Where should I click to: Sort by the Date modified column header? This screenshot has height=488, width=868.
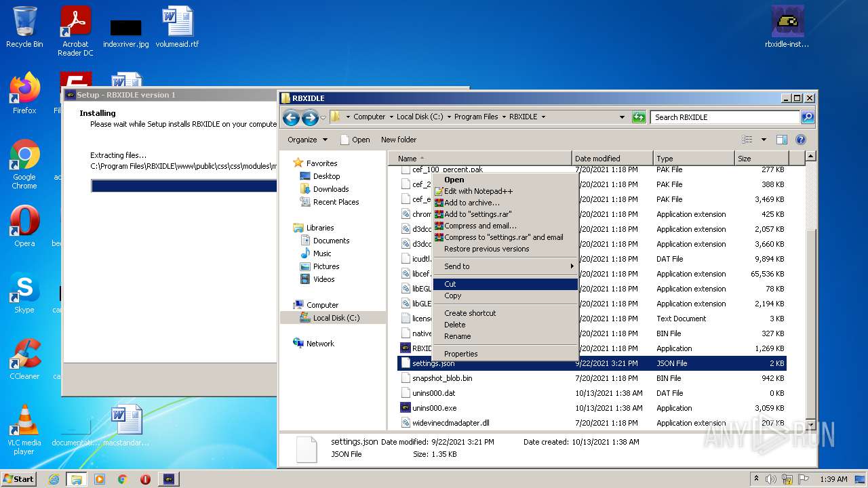click(613, 159)
